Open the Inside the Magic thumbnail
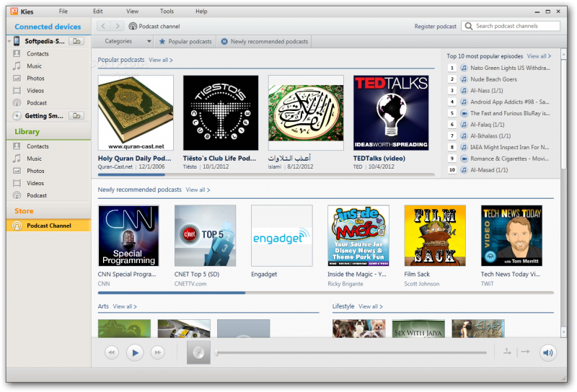Viewport: 577px width, 392px height. click(358, 236)
